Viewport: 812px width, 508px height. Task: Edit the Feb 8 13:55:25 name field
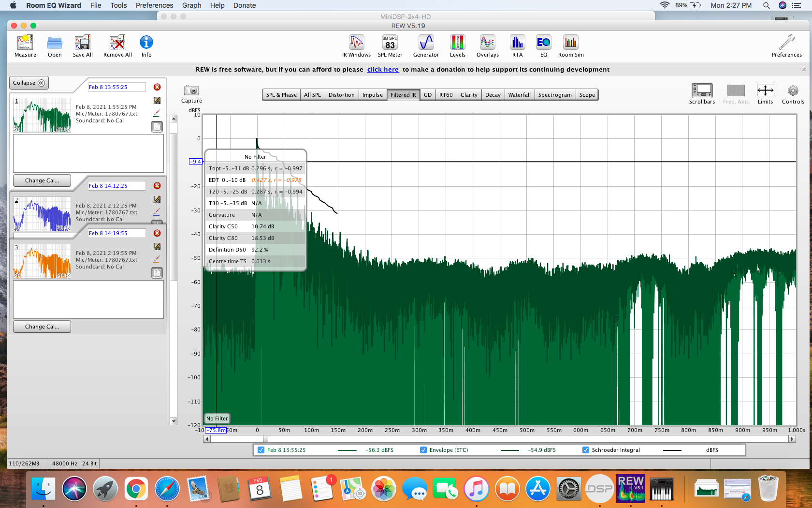tap(116, 87)
